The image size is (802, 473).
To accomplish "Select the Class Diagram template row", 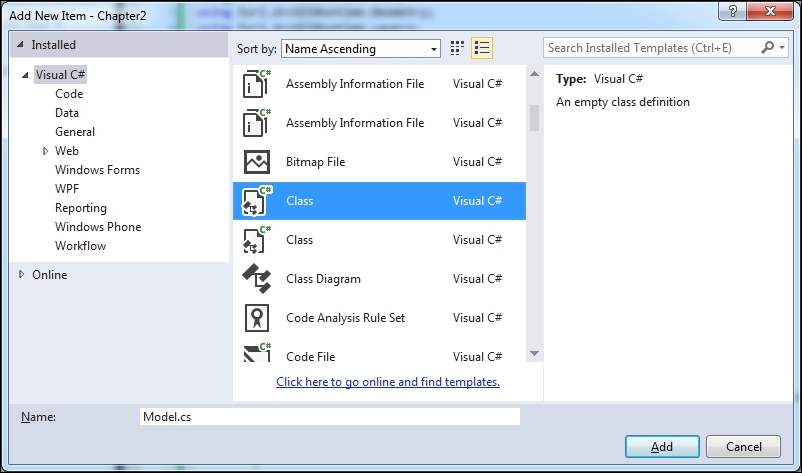I will point(379,279).
